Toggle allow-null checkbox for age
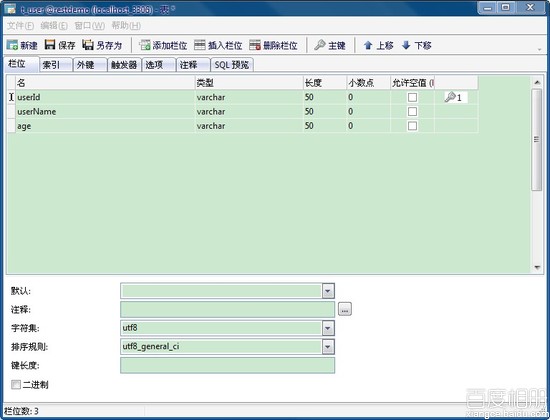Viewport: 550px width, 420px height. tap(412, 126)
